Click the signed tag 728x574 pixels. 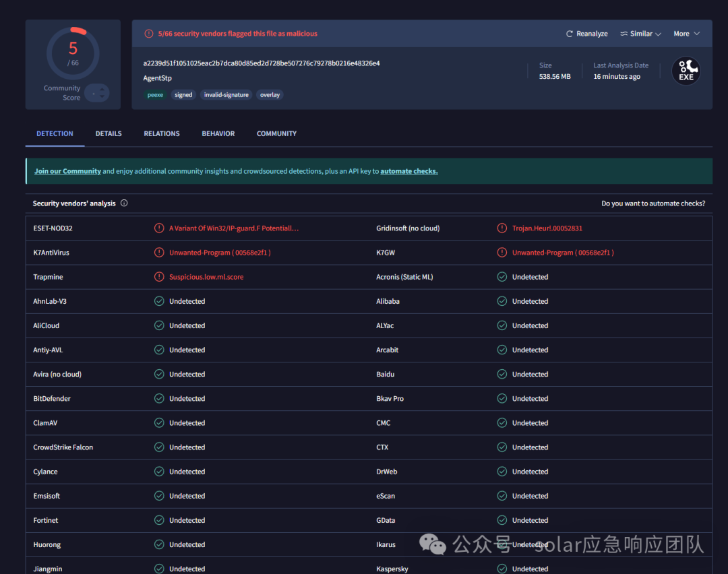(183, 95)
